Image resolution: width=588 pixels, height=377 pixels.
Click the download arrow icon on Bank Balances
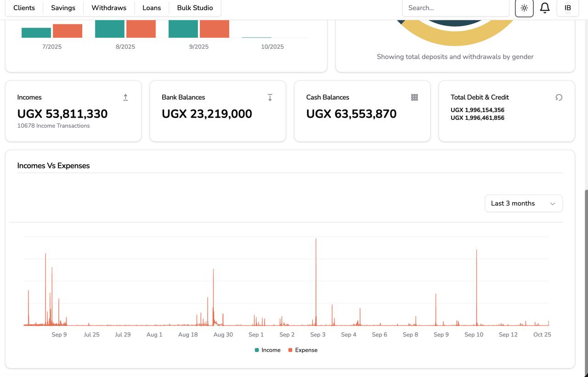coord(270,97)
